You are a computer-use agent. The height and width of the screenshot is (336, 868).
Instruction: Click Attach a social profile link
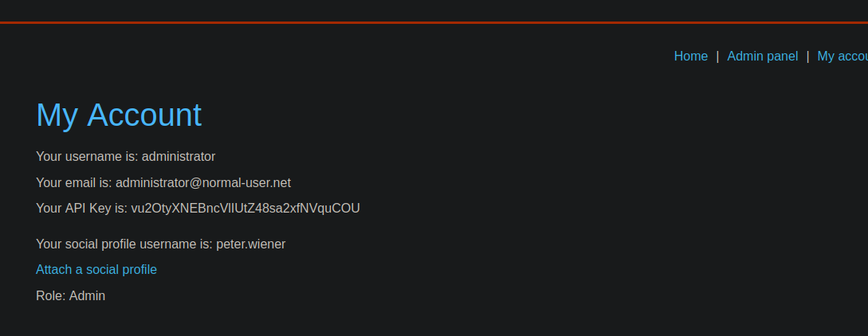pos(96,269)
